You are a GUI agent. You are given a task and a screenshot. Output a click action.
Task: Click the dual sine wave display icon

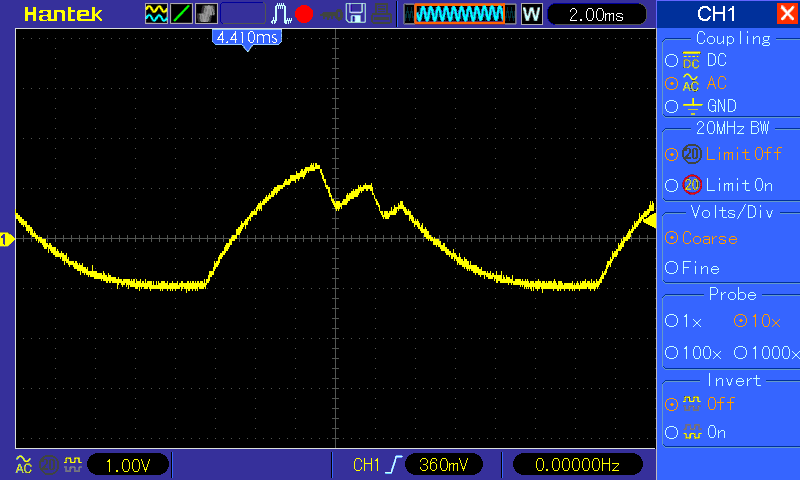coord(156,14)
